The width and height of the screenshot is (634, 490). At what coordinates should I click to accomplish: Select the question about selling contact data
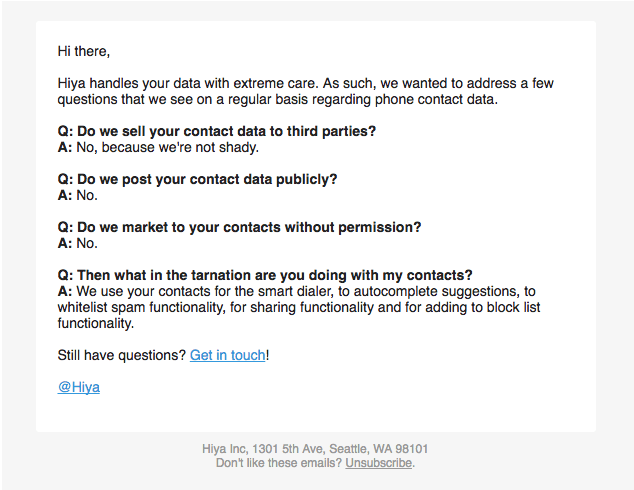(x=217, y=131)
